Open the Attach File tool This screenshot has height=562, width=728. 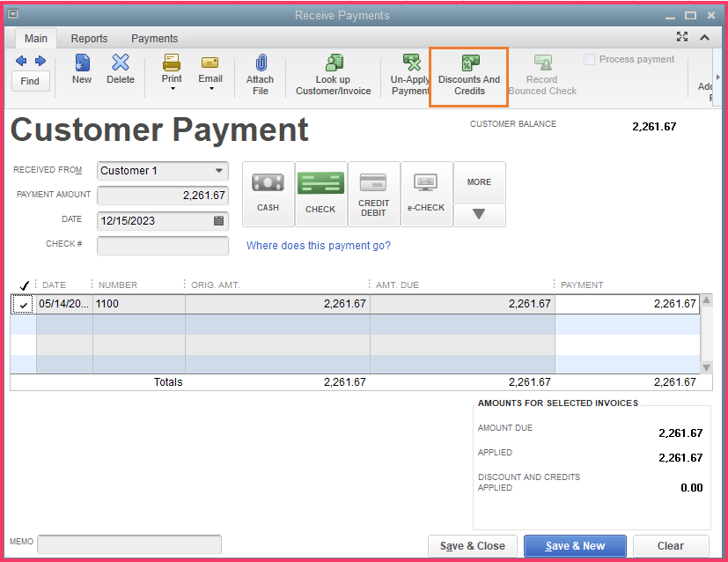coord(260,70)
